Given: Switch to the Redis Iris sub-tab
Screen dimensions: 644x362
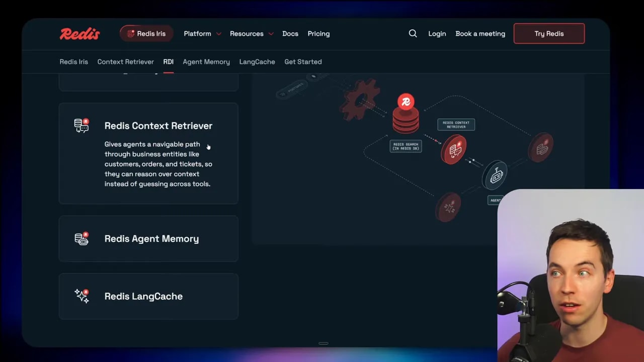Looking at the screenshot, I should pos(73,62).
